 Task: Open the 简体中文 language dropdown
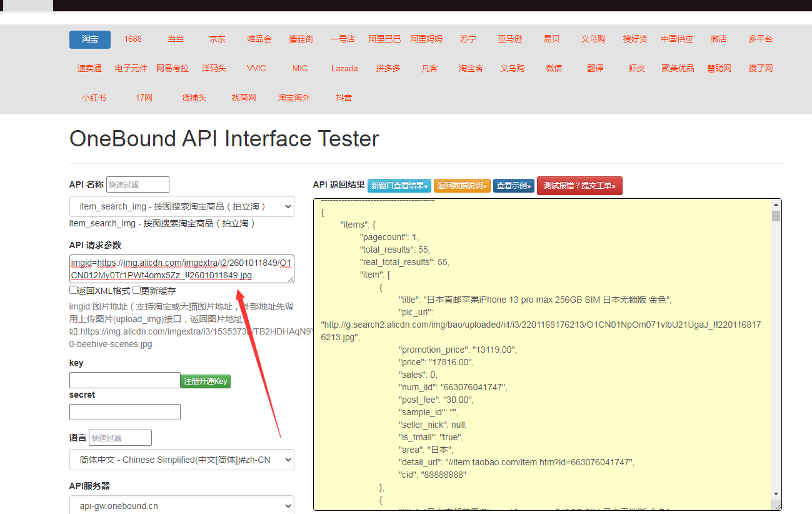(x=182, y=460)
